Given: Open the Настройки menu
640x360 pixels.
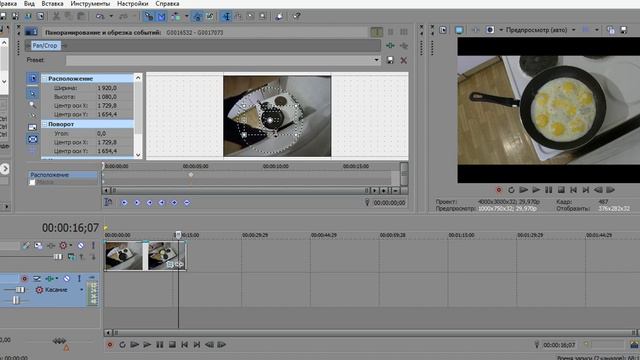Looking at the screenshot, I should click(133, 4).
